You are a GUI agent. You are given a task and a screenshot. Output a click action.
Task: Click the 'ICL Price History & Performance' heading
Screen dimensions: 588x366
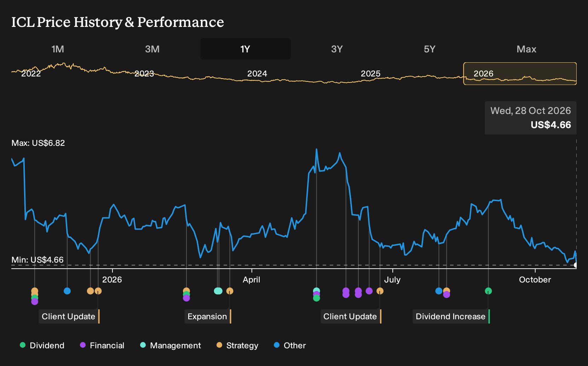(118, 22)
